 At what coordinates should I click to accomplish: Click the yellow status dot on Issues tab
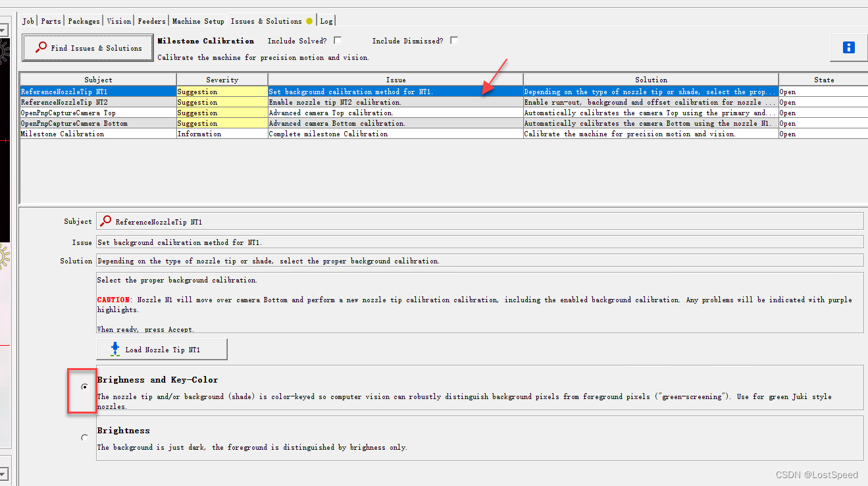(x=309, y=21)
